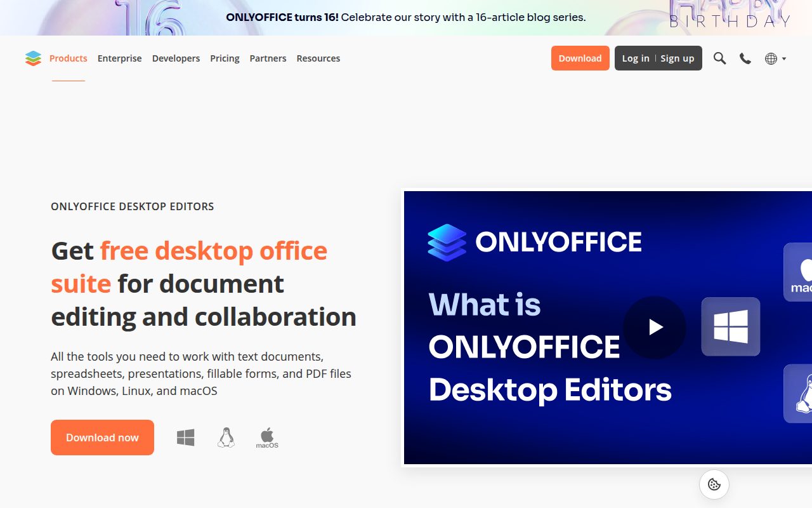
Task: Open the Enterprise menu
Action: 120,58
